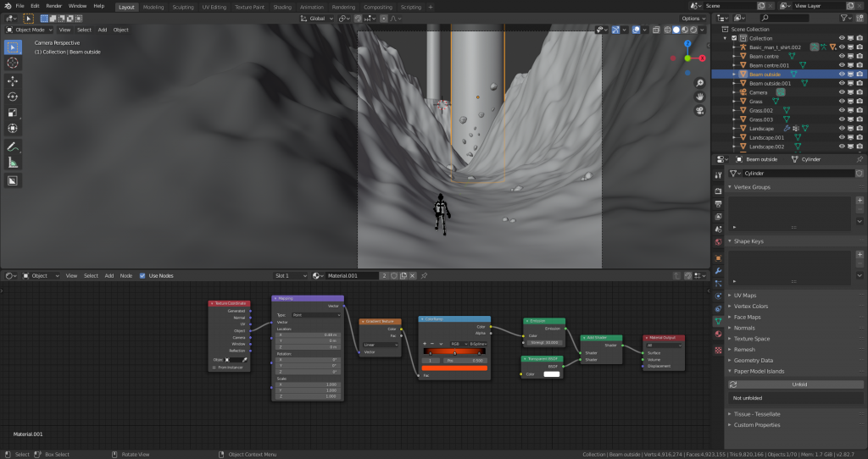The width and height of the screenshot is (868, 459).
Task: Click the Emission Strength slider
Action: pyautogui.click(x=544, y=342)
